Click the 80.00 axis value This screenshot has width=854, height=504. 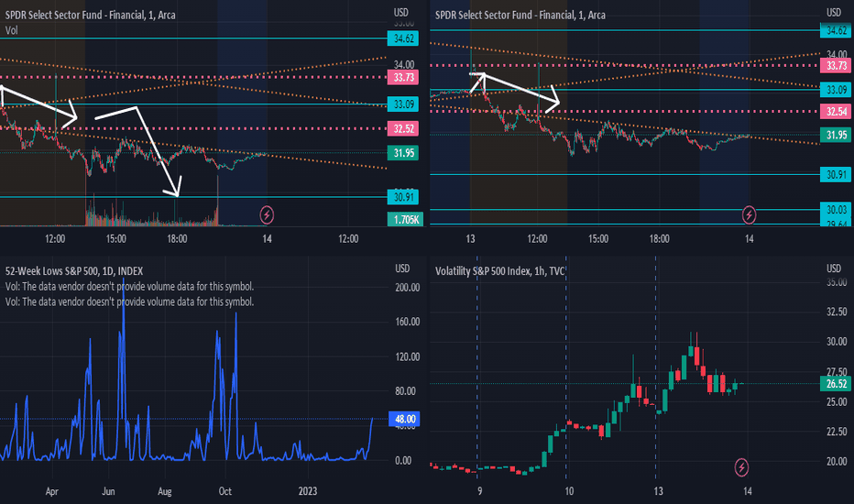pyautogui.click(x=408, y=390)
